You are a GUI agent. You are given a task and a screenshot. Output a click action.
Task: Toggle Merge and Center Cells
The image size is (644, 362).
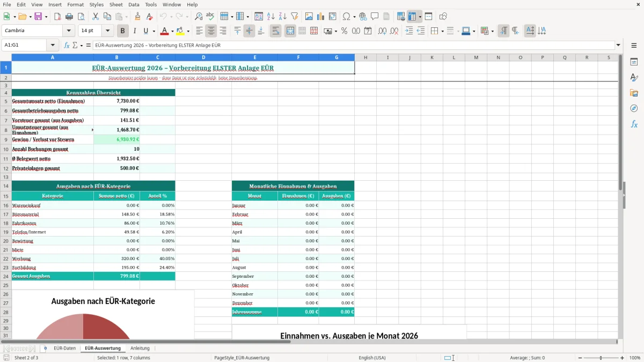click(x=290, y=31)
